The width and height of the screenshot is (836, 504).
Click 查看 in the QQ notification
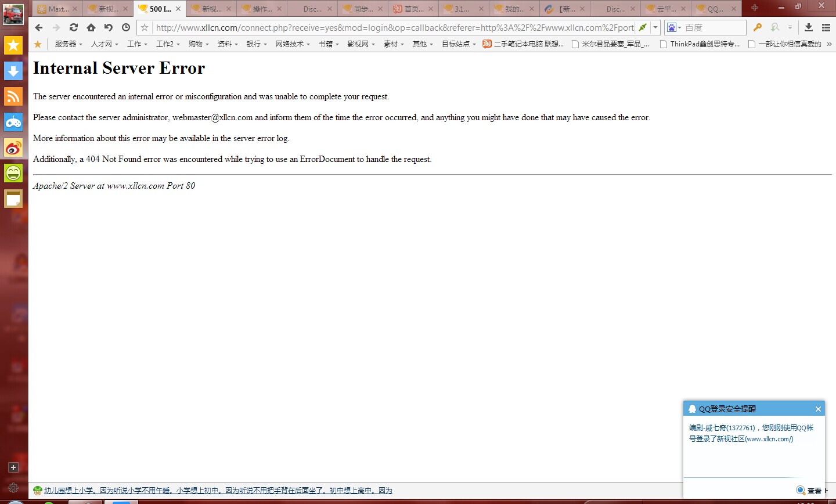[814, 491]
